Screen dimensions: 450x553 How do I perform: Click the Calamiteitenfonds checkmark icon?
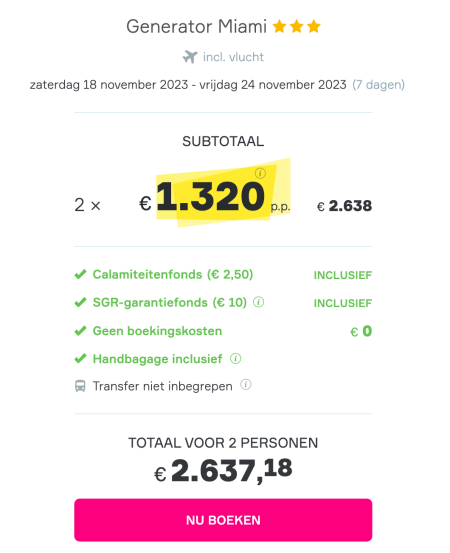(80, 274)
